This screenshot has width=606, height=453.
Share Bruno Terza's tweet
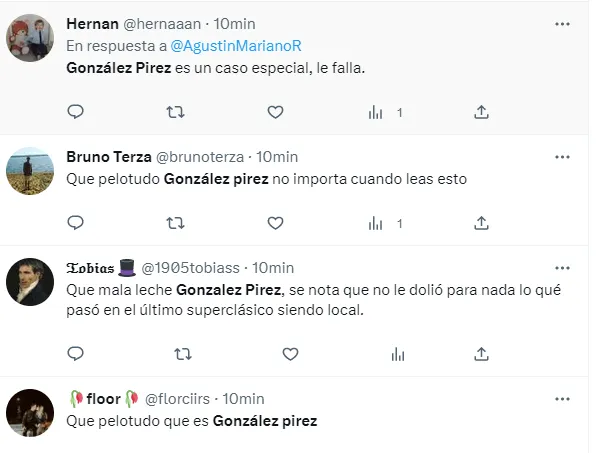point(481,221)
